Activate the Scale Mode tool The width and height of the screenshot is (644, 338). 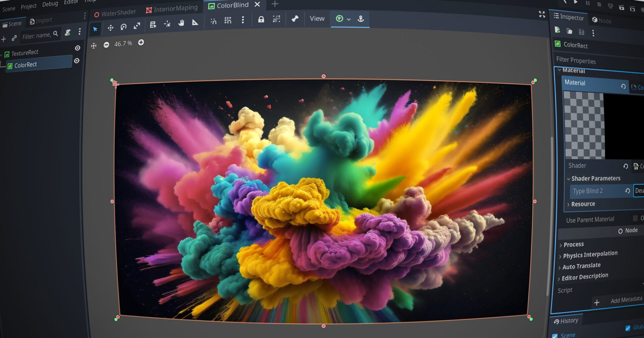[x=137, y=26]
